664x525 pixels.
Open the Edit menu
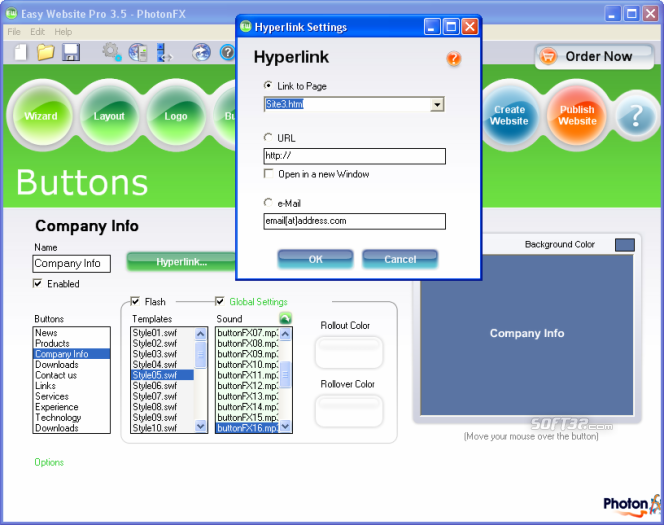click(x=37, y=32)
